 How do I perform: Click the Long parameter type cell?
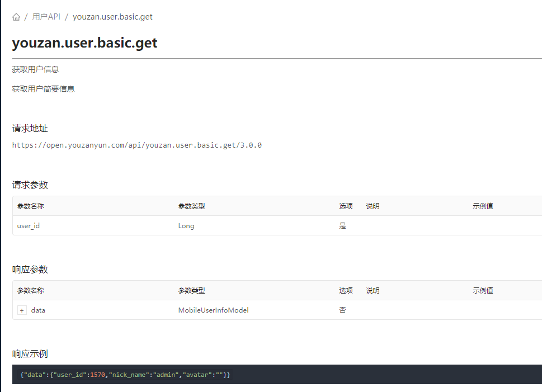186,226
